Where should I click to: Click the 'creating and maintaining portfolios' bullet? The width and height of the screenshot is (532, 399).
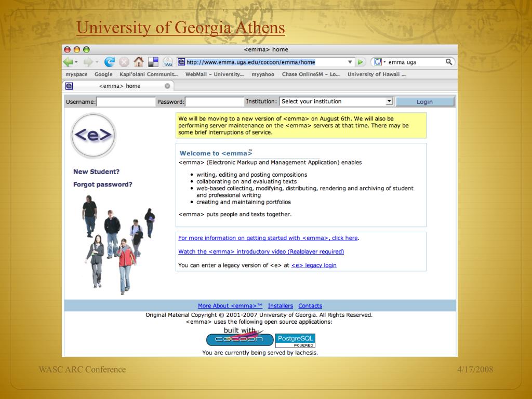tap(244, 202)
